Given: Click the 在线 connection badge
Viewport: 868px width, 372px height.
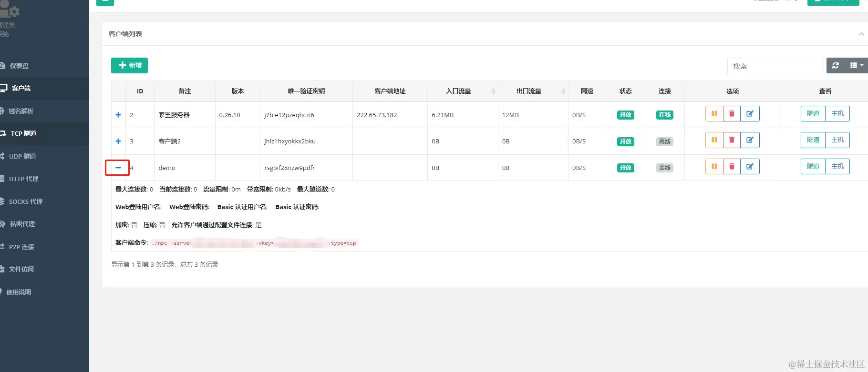Looking at the screenshot, I should (x=664, y=115).
